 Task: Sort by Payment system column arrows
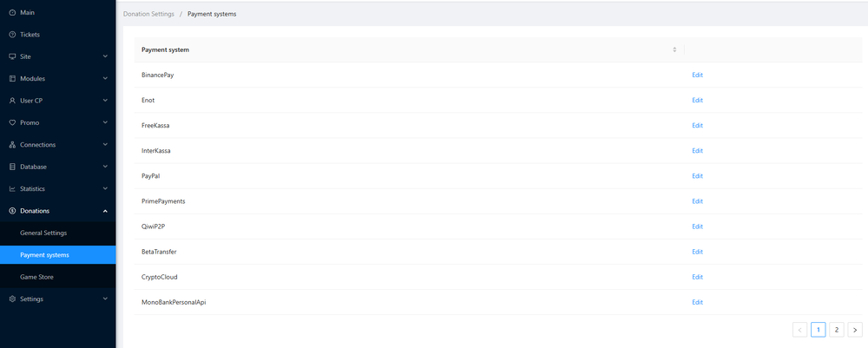(674, 49)
